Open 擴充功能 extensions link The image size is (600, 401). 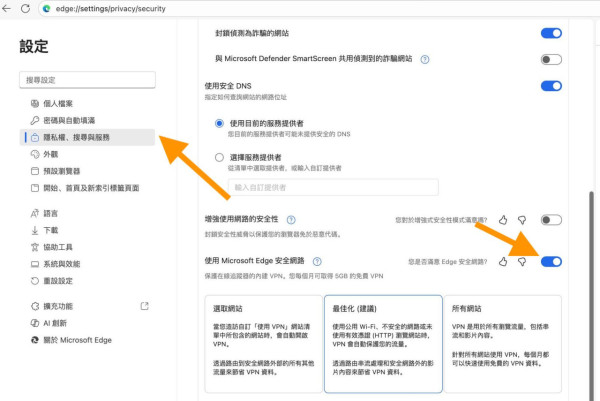[x=87, y=306]
